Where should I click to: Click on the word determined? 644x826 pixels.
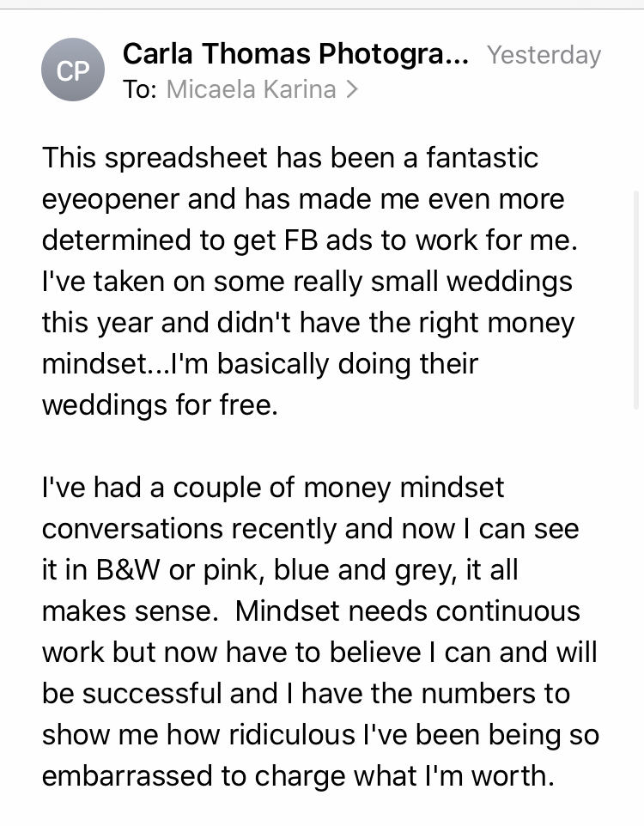click(x=116, y=240)
